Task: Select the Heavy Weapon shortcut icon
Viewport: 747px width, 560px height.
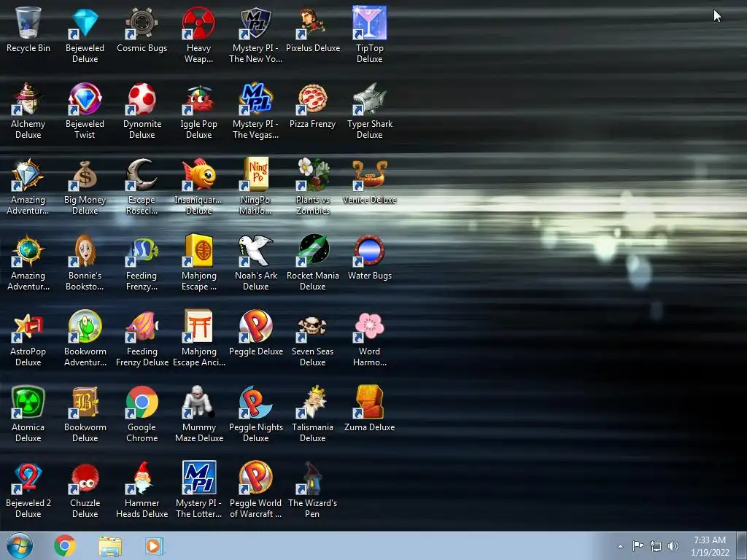Action: 198,23
